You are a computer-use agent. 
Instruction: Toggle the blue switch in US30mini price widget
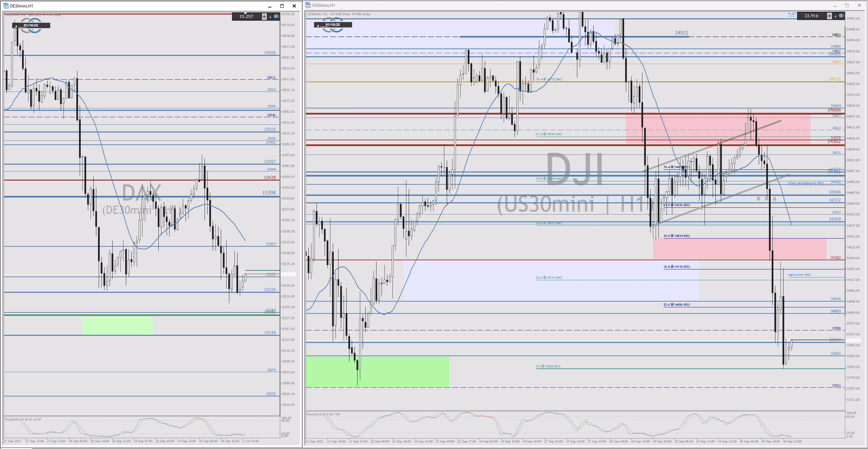pos(841,16)
